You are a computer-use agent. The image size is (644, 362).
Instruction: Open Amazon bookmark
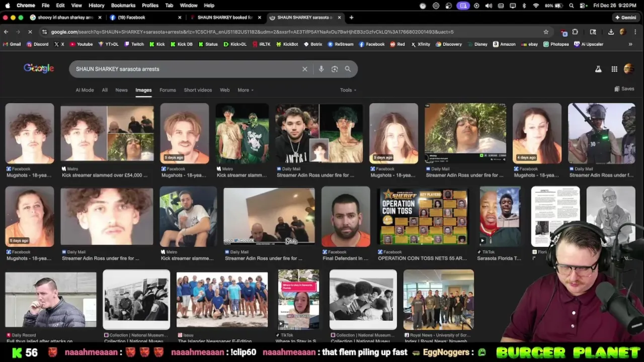point(504,44)
